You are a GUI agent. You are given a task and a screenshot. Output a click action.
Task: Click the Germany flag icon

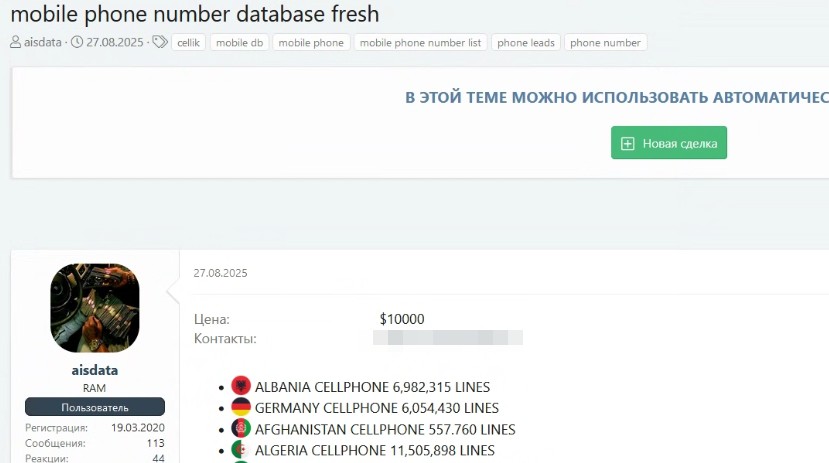(241, 407)
